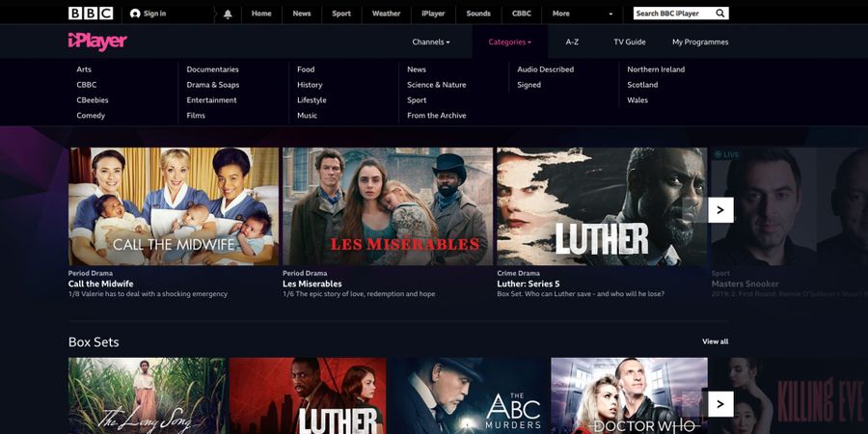Advance the Box Sets carousel with the arrow
The height and width of the screenshot is (434, 868).
pos(720,404)
